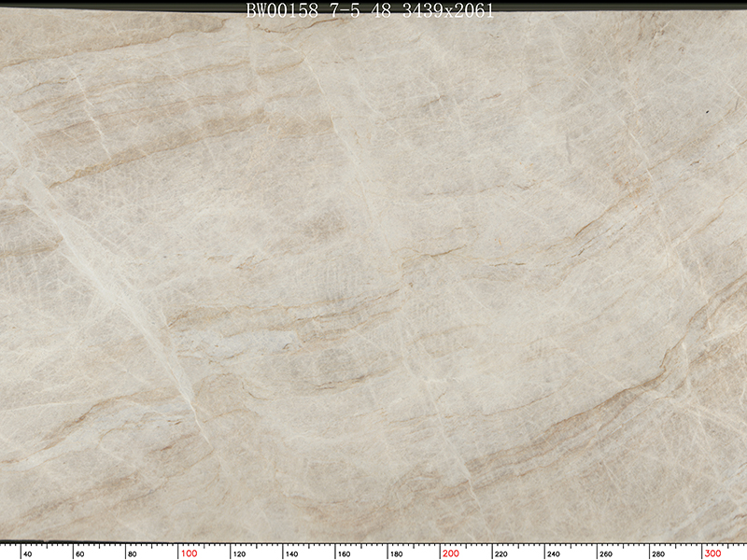The image size is (747, 560).
Task: Click the 280 mark on the ruler
Action: click(x=660, y=553)
